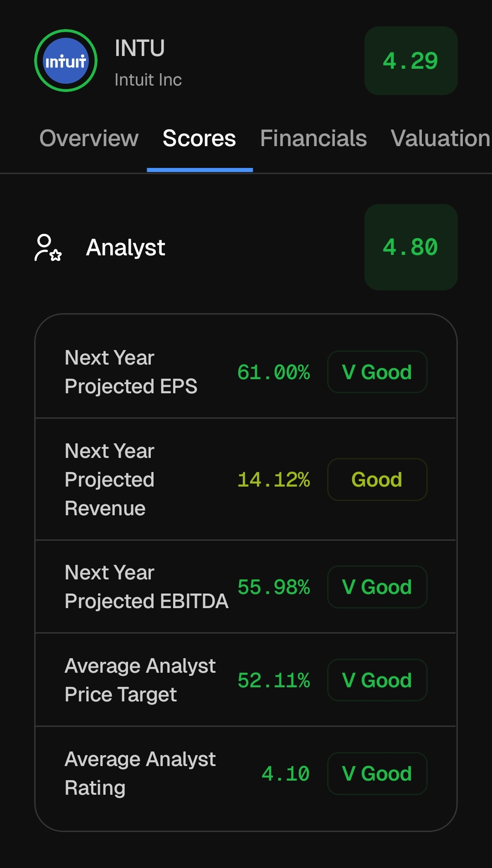Select the Next Year Projected EBITDA row
The image size is (492, 868).
(246, 587)
